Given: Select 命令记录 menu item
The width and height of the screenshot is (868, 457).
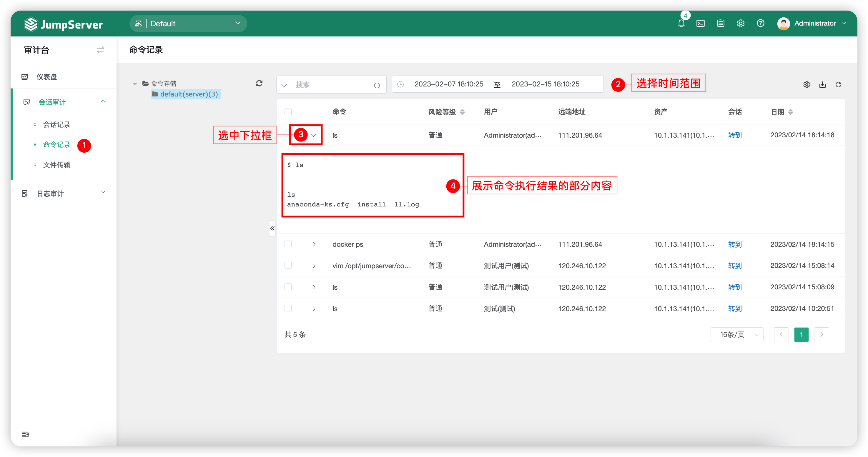Looking at the screenshot, I should 56,144.
